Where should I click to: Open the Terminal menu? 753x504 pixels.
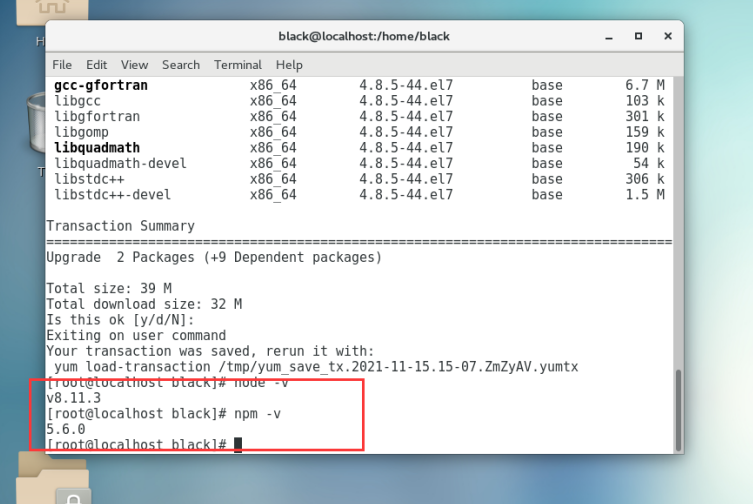coord(238,65)
